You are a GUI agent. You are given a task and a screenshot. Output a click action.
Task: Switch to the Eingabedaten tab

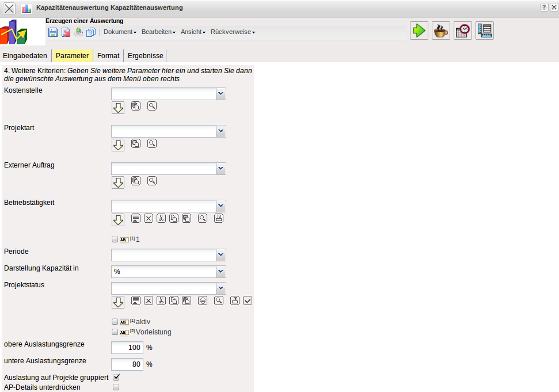25,56
